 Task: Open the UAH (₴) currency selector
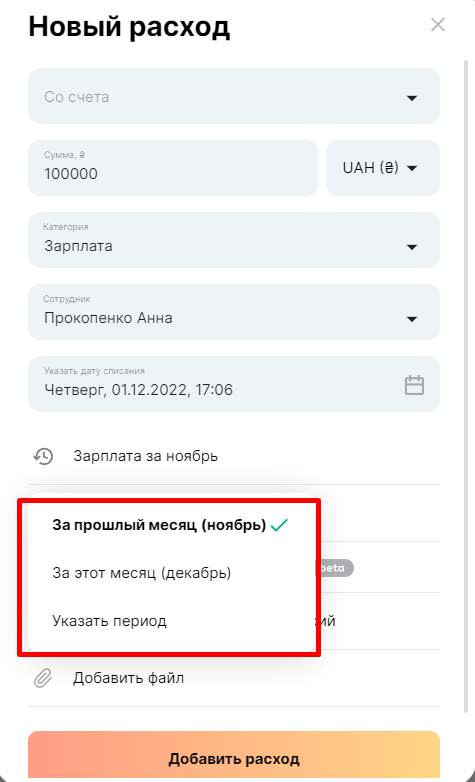[x=383, y=168]
